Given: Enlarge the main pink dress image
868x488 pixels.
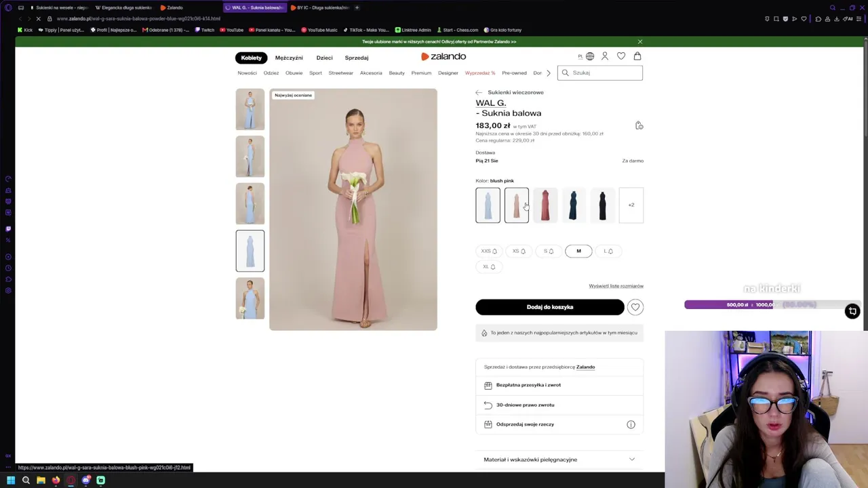Looking at the screenshot, I should point(353,209).
